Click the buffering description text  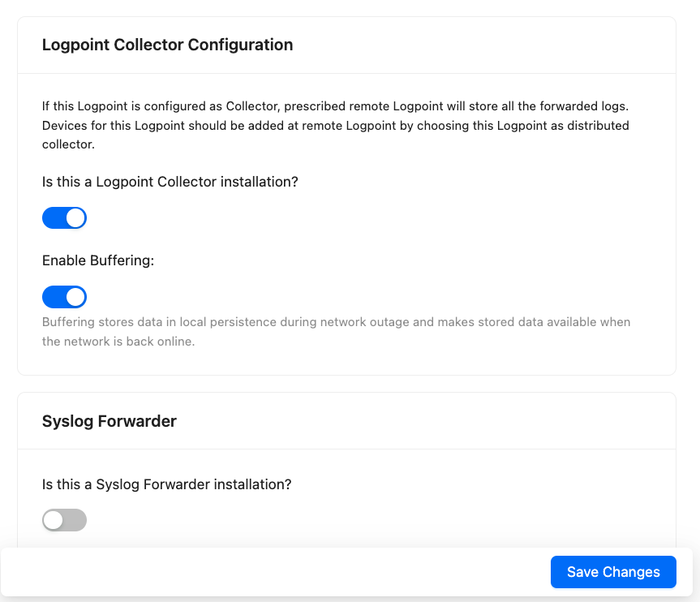[x=336, y=331]
